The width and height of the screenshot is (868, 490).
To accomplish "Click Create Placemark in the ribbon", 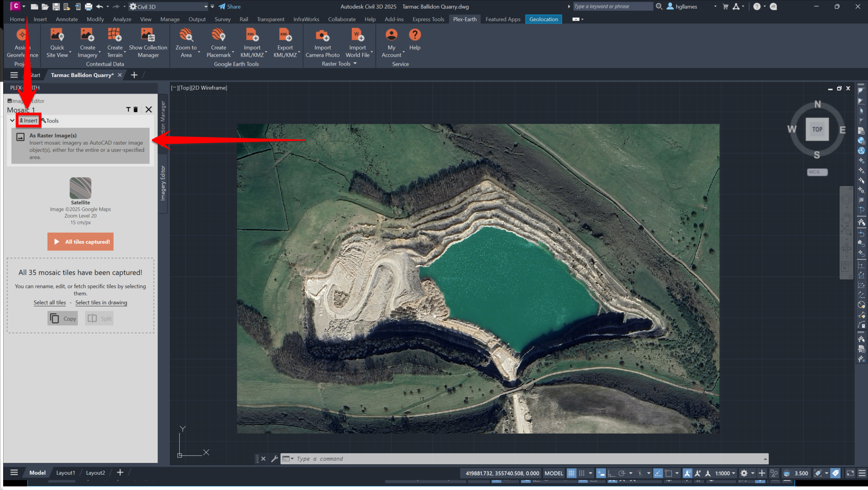I will 218,35.
